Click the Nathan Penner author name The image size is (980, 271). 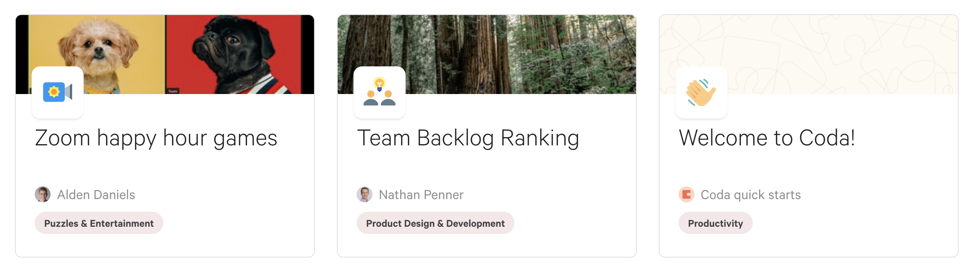point(421,195)
